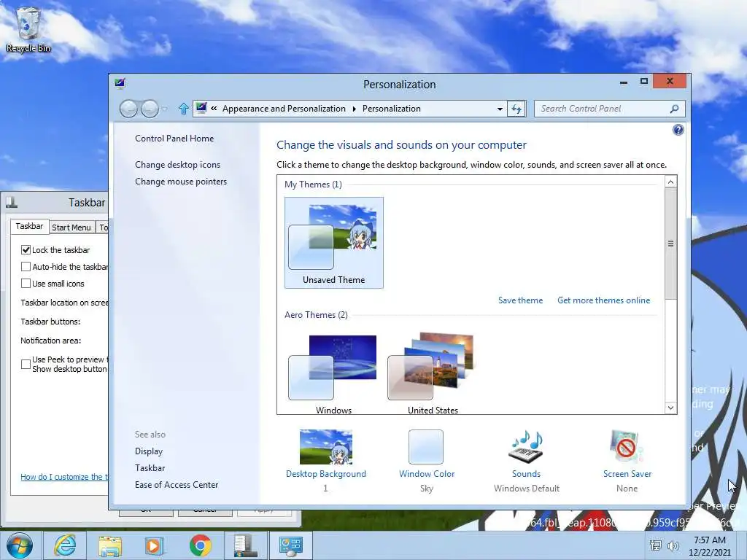Go up one level with the up arrow
The width and height of the screenshot is (747, 560).
183,109
